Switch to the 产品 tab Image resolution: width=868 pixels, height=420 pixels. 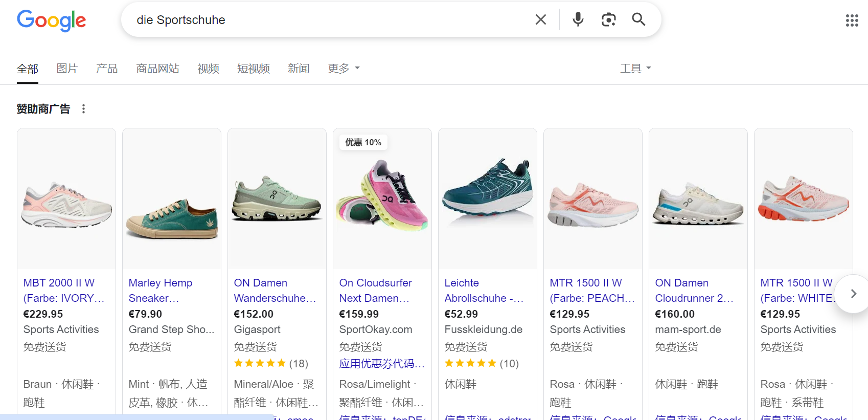click(107, 69)
